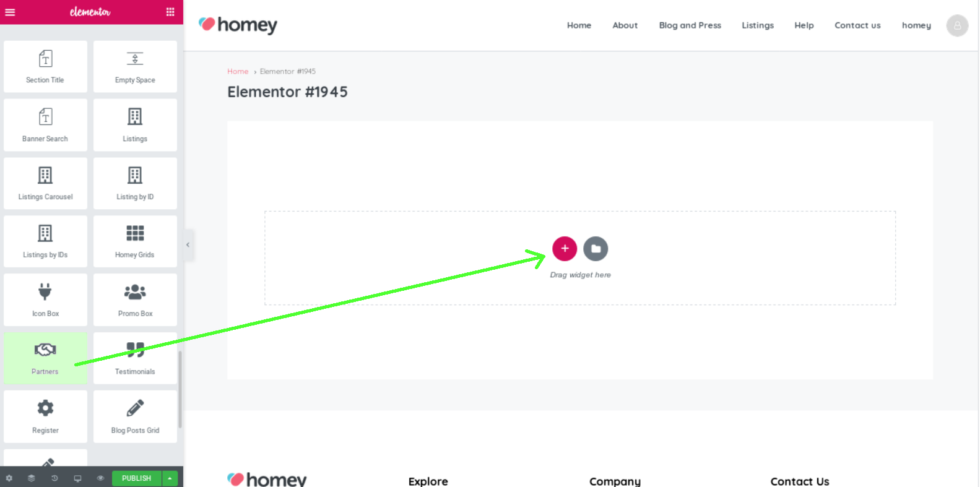
Task: Toggle preview changes eye icon
Action: (100, 478)
